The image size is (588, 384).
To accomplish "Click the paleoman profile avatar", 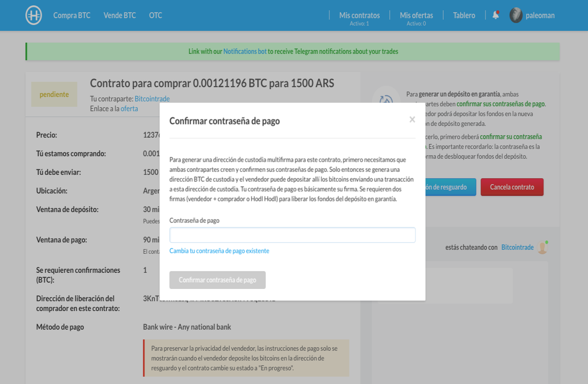I will pos(516,15).
